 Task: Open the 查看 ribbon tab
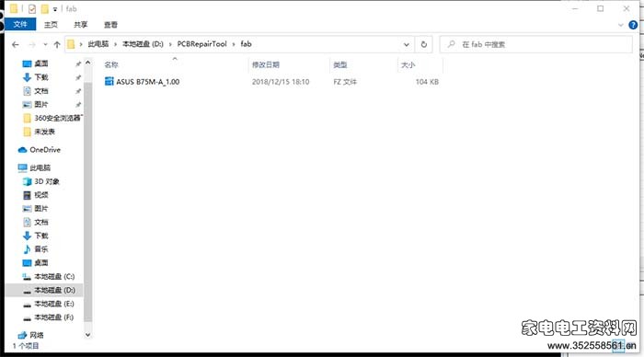coord(110,25)
